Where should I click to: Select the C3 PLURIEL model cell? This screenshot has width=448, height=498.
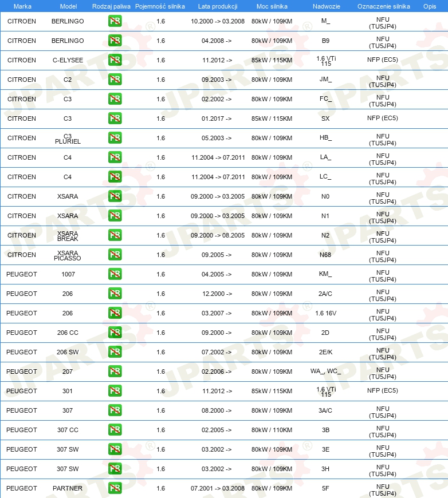click(68, 139)
